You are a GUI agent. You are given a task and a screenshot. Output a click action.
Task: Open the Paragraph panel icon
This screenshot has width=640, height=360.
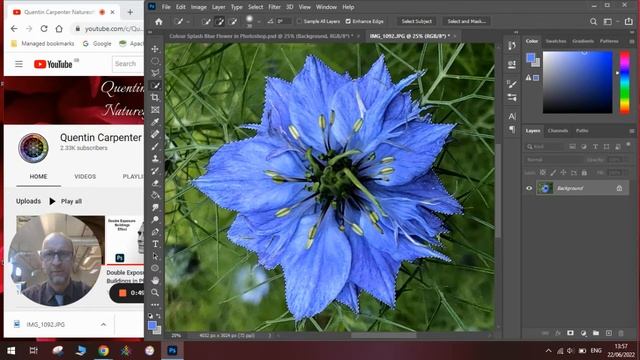tap(512, 129)
